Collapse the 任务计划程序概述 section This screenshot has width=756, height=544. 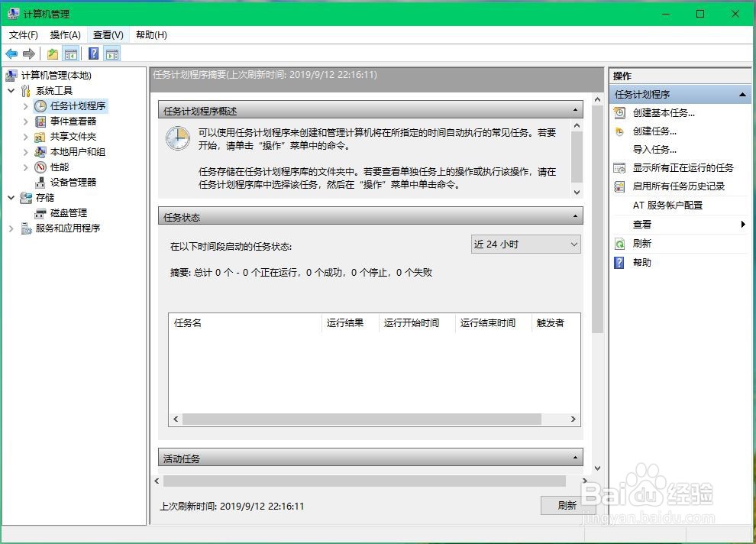tap(575, 111)
